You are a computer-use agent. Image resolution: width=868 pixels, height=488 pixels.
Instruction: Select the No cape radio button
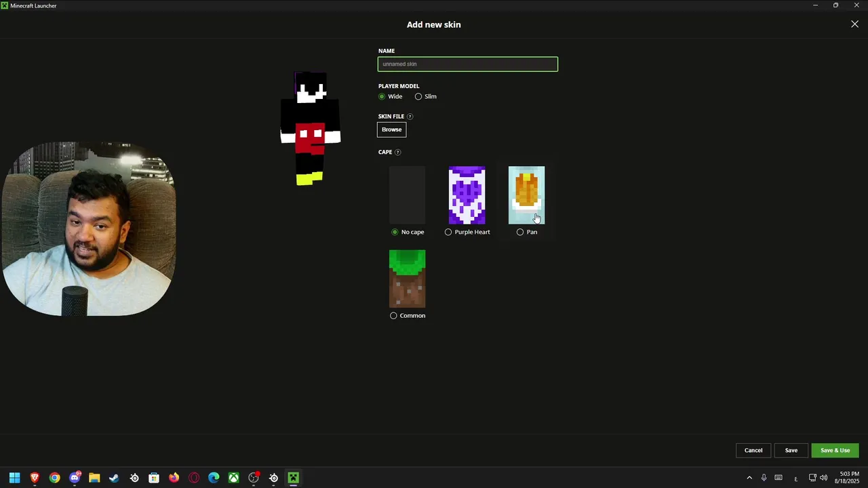(x=395, y=232)
